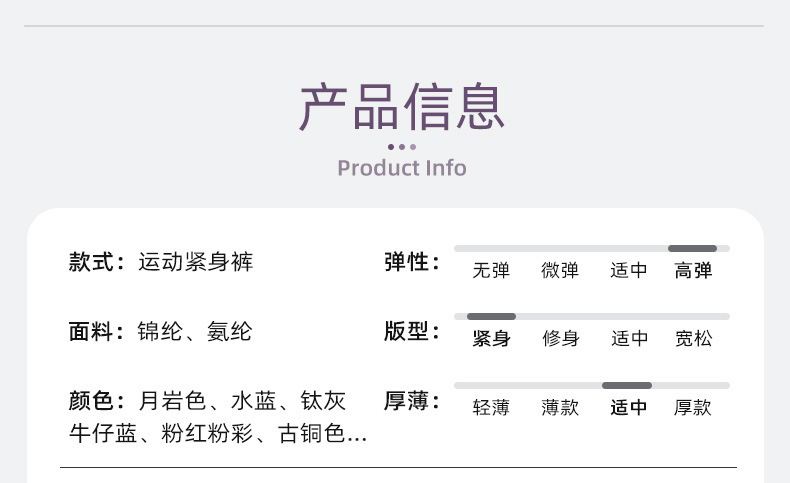Viewport: 790px width, 483px height.
Task: Click the Product Info subtitle
Action: pyautogui.click(x=402, y=167)
